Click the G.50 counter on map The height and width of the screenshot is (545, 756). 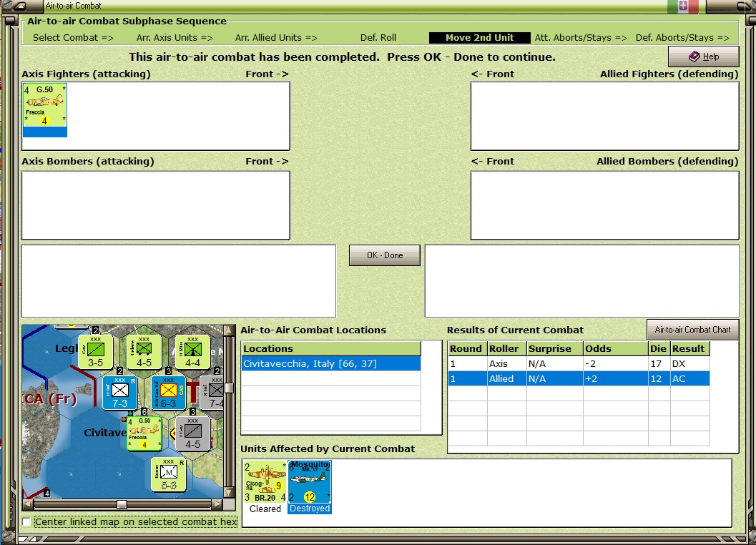[x=144, y=433]
